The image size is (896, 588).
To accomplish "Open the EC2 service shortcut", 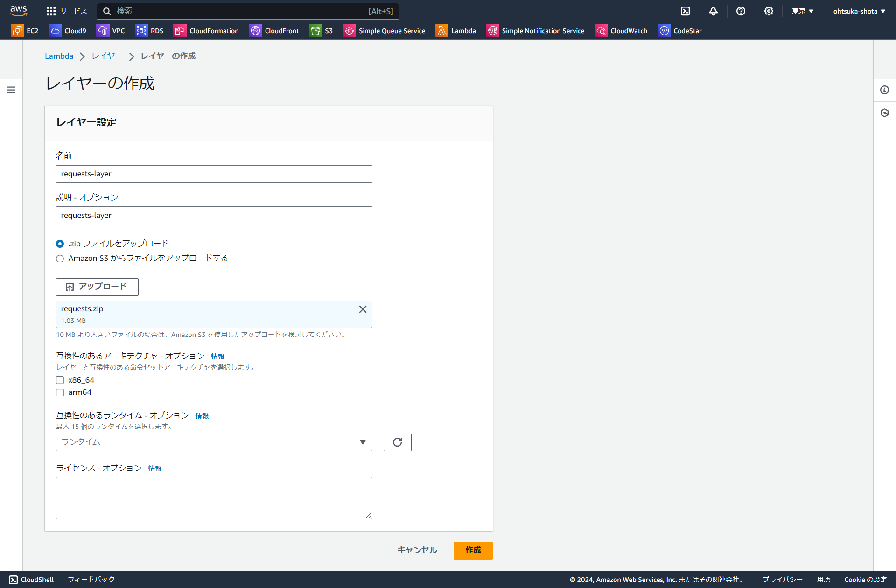I will tap(25, 30).
